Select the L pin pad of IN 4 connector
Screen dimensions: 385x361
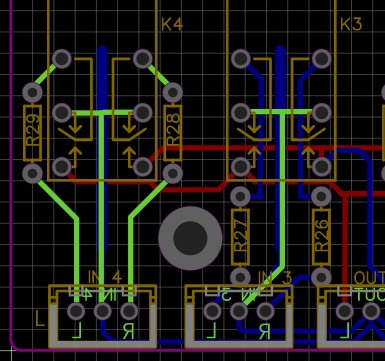[76, 311]
